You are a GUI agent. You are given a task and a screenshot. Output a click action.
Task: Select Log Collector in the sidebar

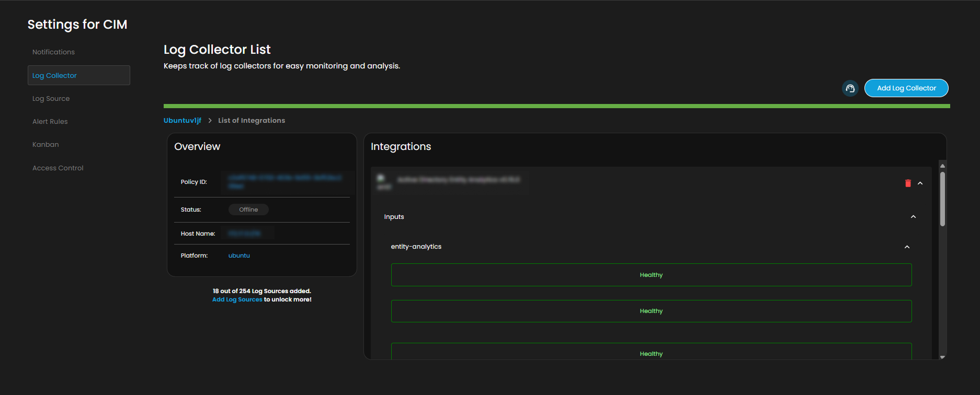coord(54,76)
